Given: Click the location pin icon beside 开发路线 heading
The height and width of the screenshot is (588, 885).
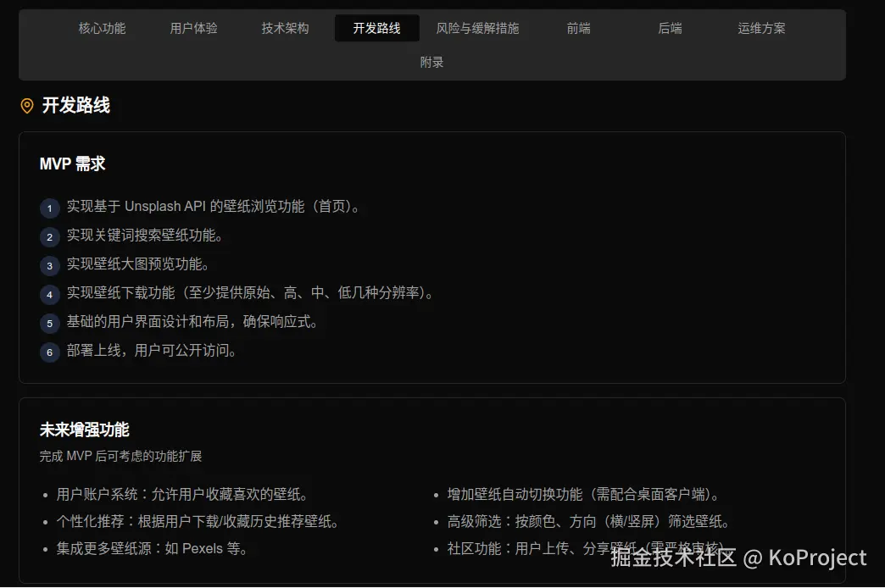Looking at the screenshot, I should (x=26, y=105).
